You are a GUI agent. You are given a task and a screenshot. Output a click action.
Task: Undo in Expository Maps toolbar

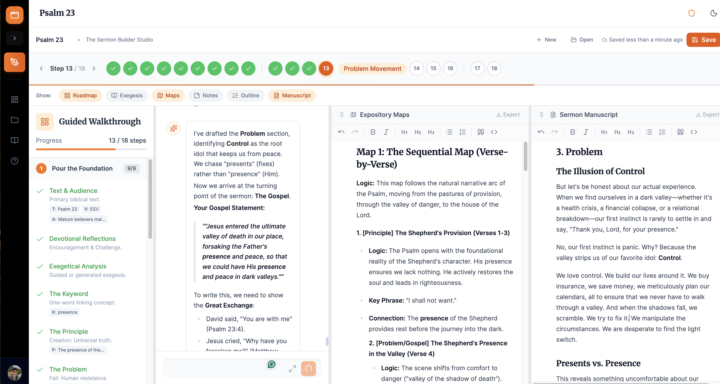(x=341, y=132)
